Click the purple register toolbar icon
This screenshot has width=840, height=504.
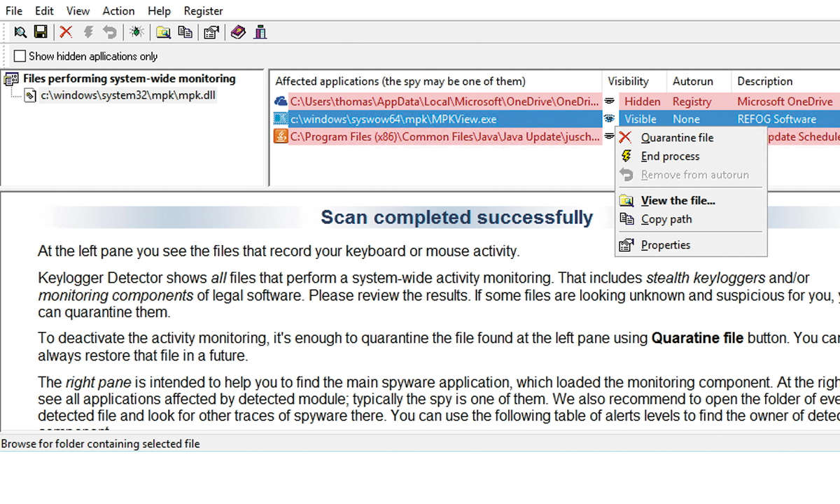tap(260, 31)
